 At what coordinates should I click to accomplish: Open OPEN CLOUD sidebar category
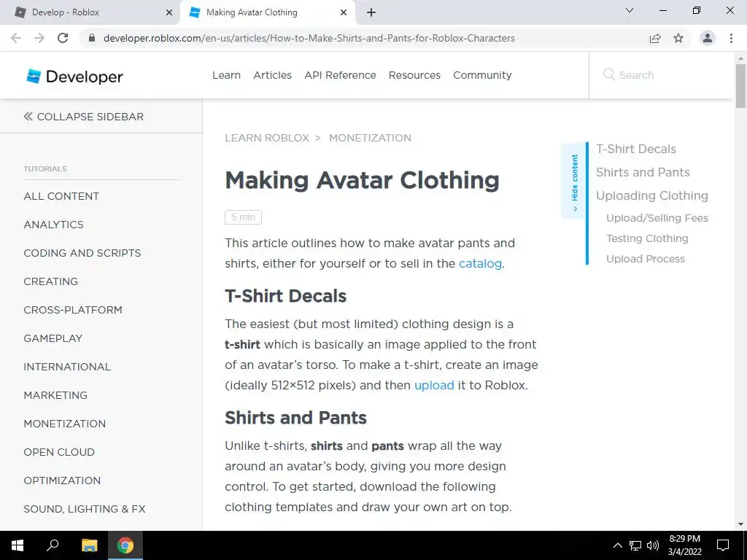click(59, 452)
